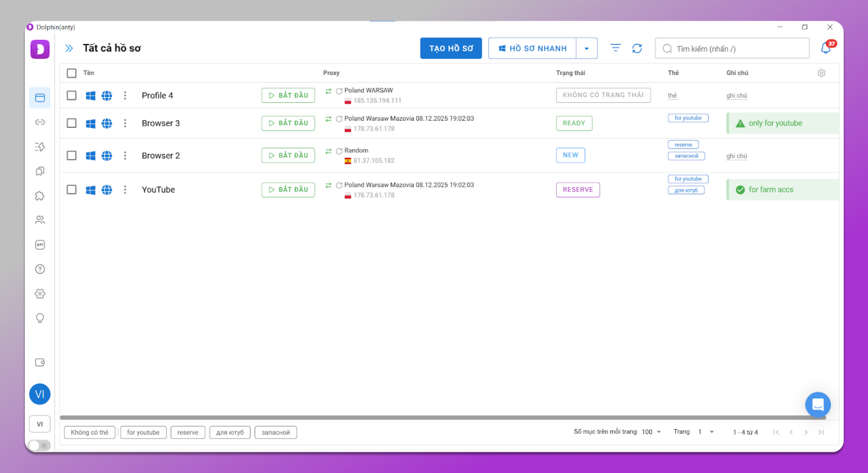Open three-dot menu for Browser 3
The width and height of the screenshot is (868, 473).
[x=125, y=123]
